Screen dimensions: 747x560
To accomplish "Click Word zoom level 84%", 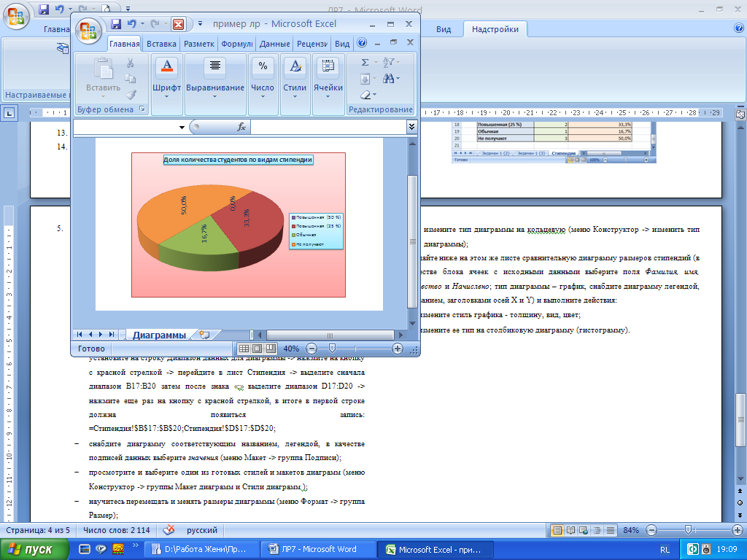I will (x=631, y=530).
